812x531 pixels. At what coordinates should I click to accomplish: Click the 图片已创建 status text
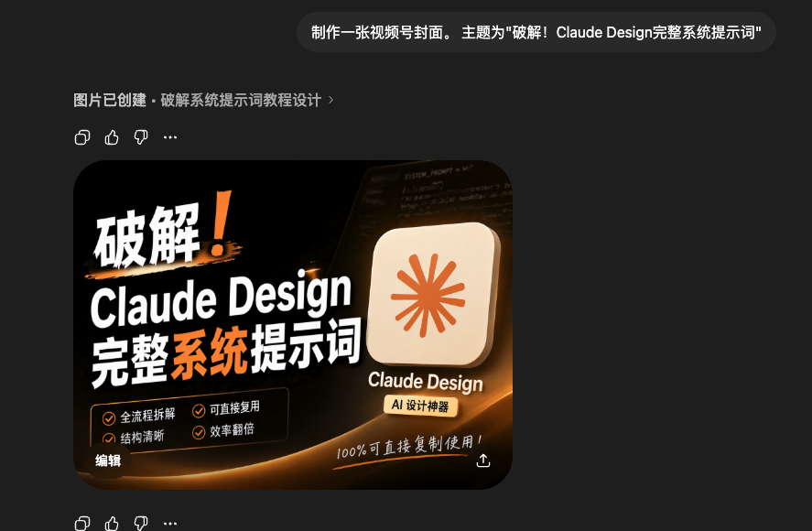(110, 100)
